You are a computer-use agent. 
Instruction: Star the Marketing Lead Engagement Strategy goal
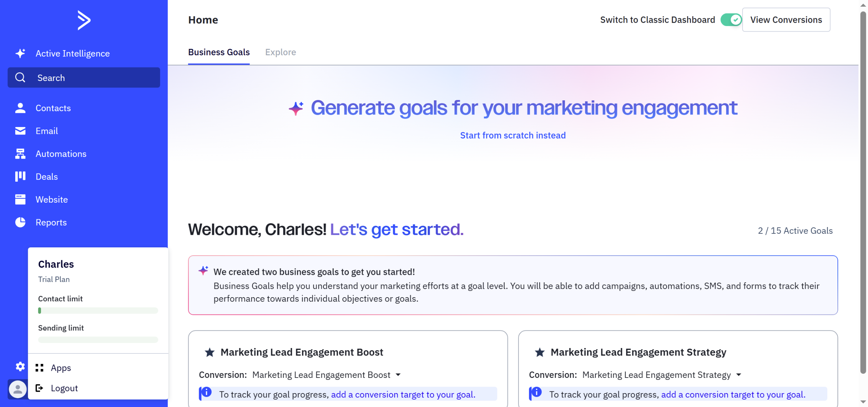point(539,352)
